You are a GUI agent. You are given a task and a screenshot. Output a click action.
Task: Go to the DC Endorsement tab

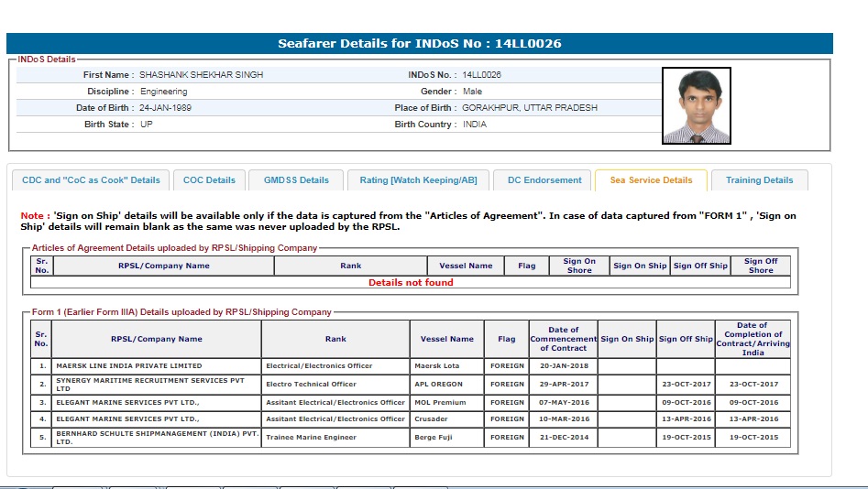point(544,180)
